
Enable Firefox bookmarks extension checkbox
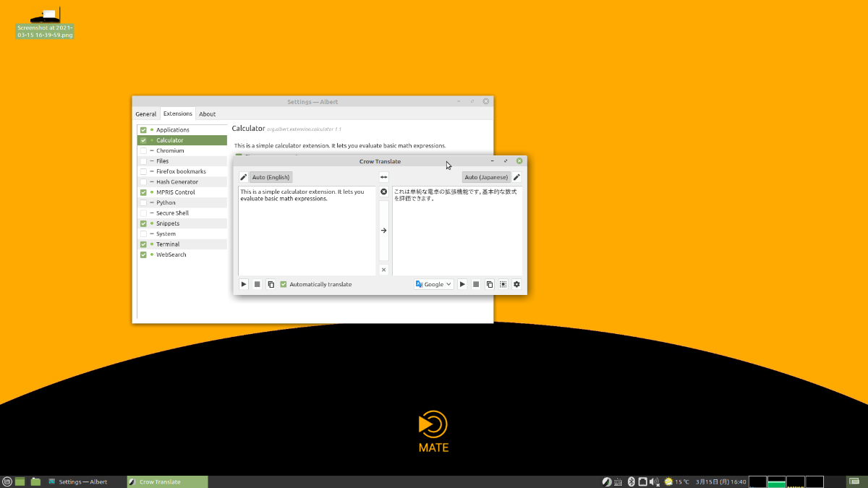click(x=143, y=171)
